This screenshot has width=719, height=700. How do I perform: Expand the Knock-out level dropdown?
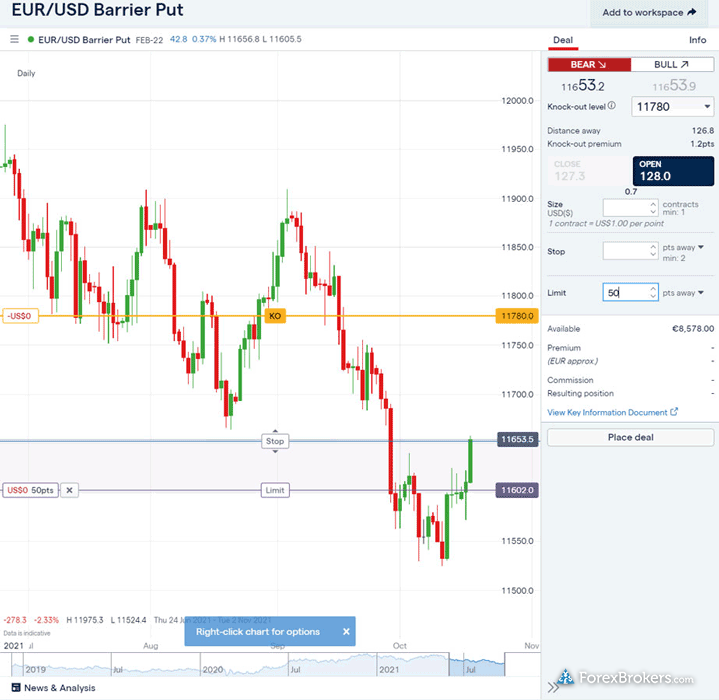tap(708, 106)
